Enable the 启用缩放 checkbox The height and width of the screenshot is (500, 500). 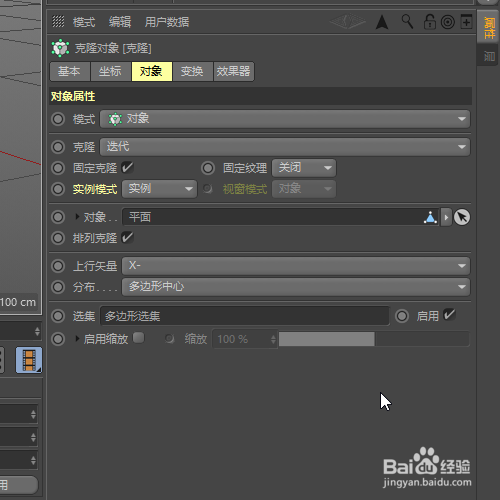(138, 338)
